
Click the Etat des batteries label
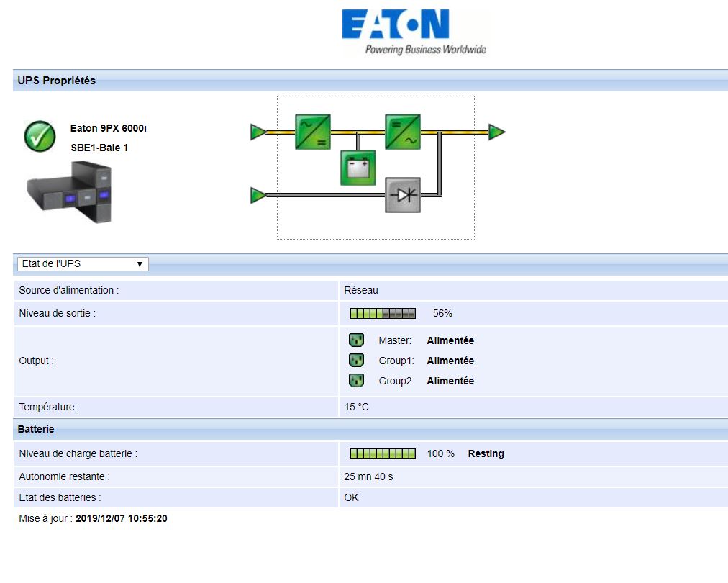coord(60,497)
